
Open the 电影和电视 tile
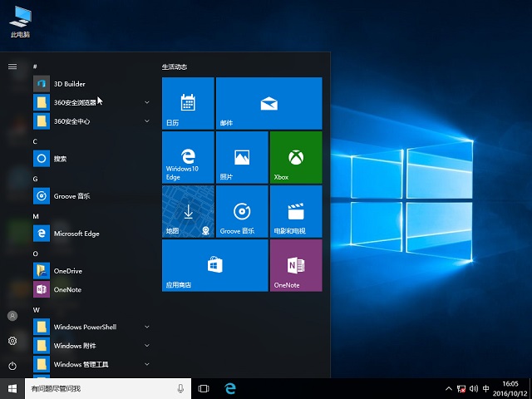click(295, 211)
